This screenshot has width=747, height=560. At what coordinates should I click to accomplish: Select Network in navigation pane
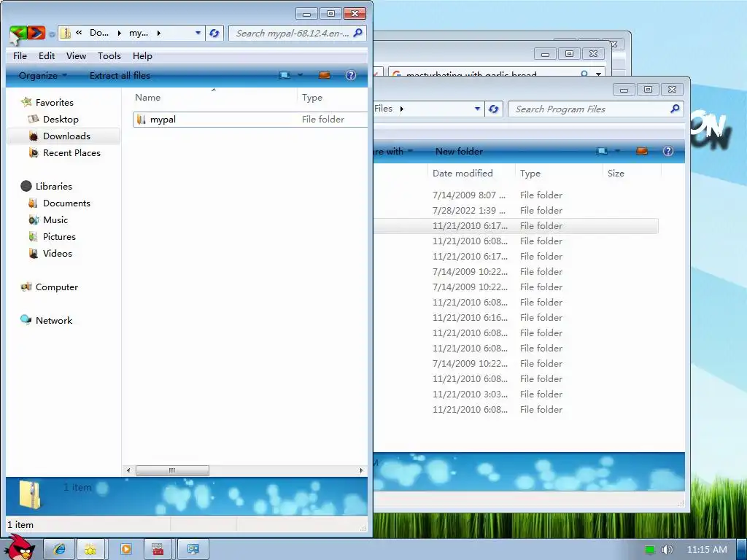coord(54,321)
